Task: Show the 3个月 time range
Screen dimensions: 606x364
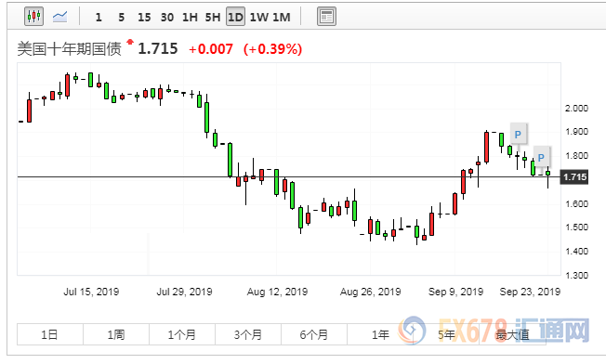Action: 248,334
